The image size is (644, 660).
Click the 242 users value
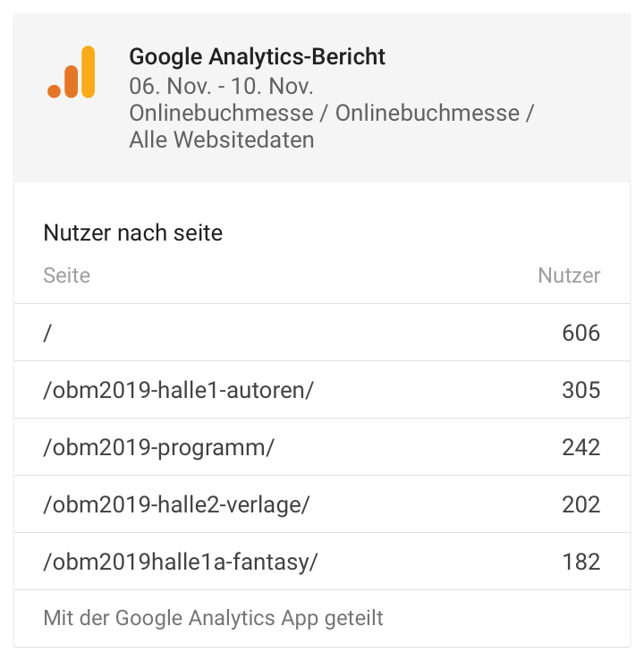point(581,447)
